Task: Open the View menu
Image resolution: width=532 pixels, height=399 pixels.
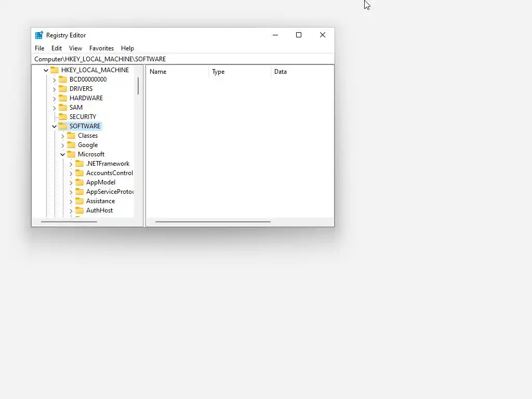Action: 76,48
